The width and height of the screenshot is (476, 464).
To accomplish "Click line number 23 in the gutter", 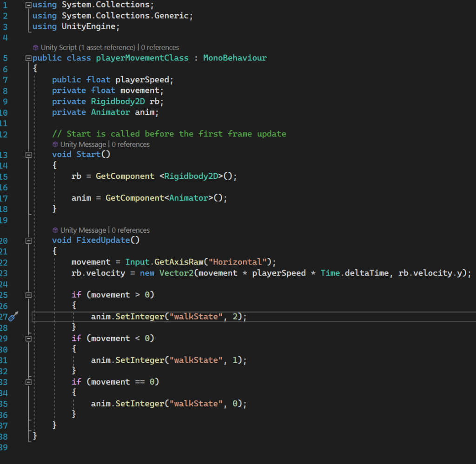I will click(4, 273).
